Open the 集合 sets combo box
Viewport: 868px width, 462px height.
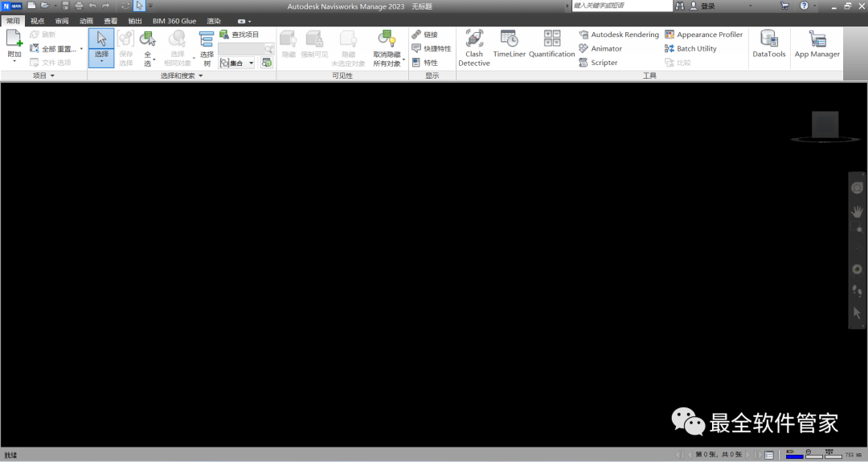pos(237,63)
